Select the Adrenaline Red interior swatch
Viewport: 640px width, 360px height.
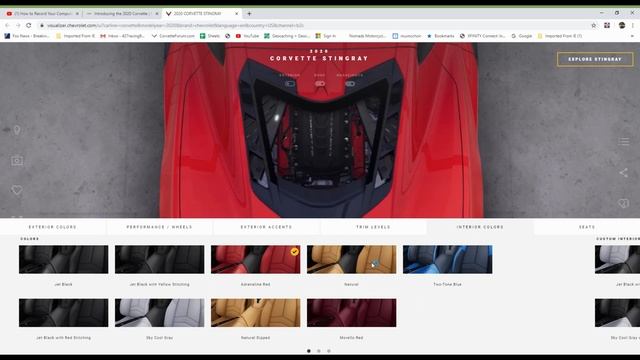coord(256,260)
